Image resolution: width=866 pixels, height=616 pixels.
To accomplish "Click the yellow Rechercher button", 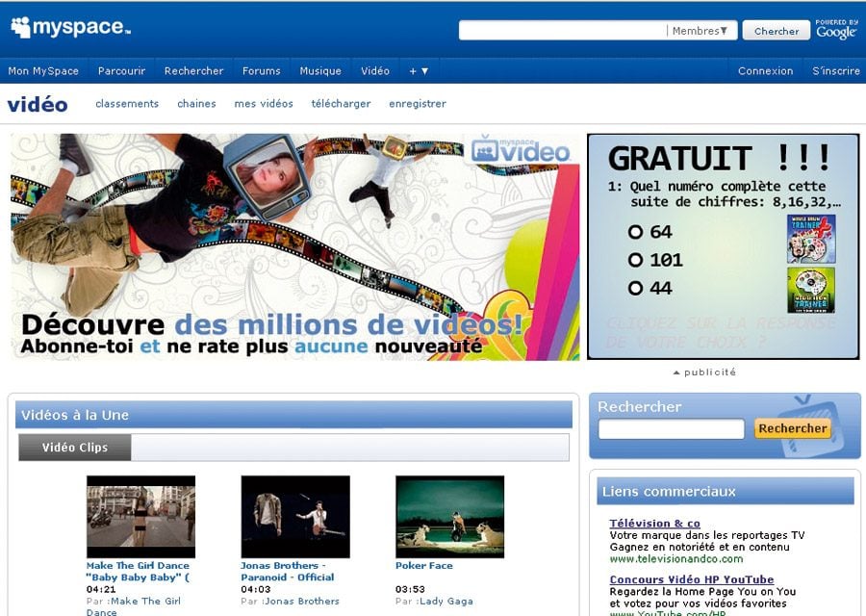I will (792, 428).
